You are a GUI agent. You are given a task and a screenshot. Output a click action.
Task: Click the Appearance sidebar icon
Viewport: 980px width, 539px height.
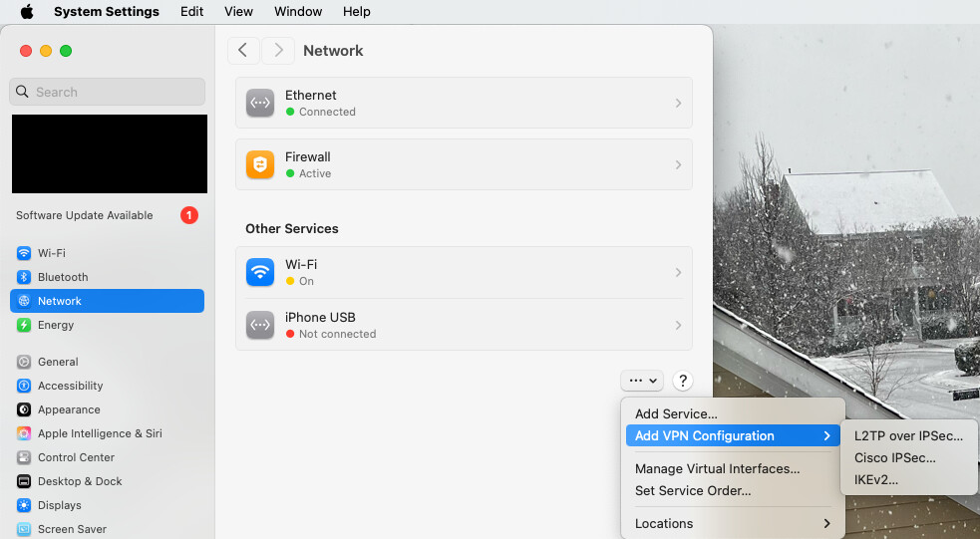coord(24,409)
